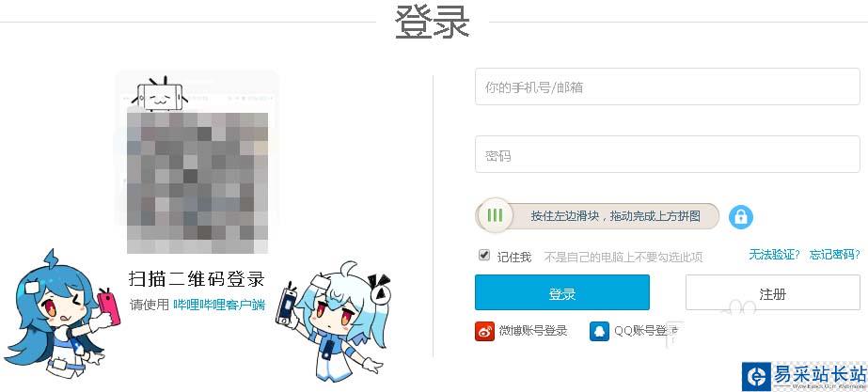The height and width of the screenshot is (392, 868).
Task: Open the 哔哩哔哩客户端 link
Action: pyautogui.click(x=219, y=305)
